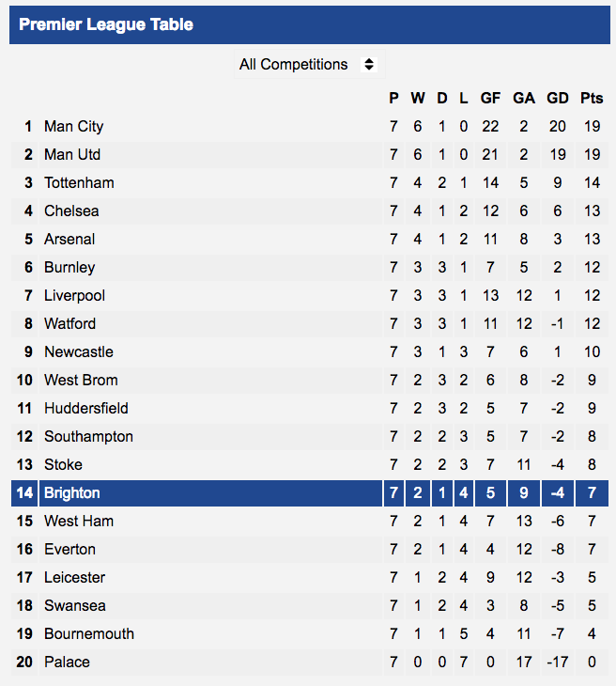Click the Man Utd team name

(72, 154)
